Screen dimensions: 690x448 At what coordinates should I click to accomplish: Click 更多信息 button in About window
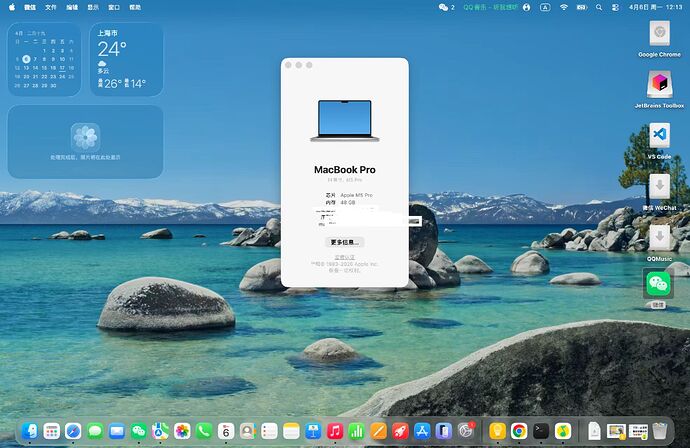pos(345,242)
